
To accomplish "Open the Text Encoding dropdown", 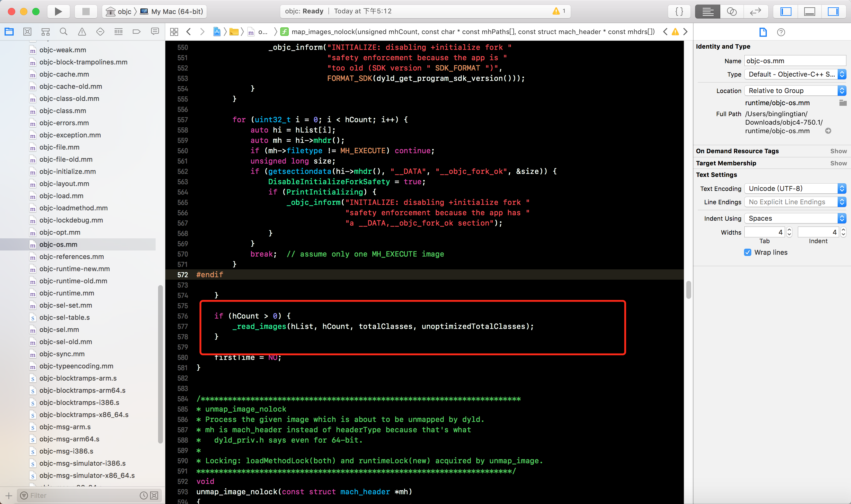I will point(795,188).
